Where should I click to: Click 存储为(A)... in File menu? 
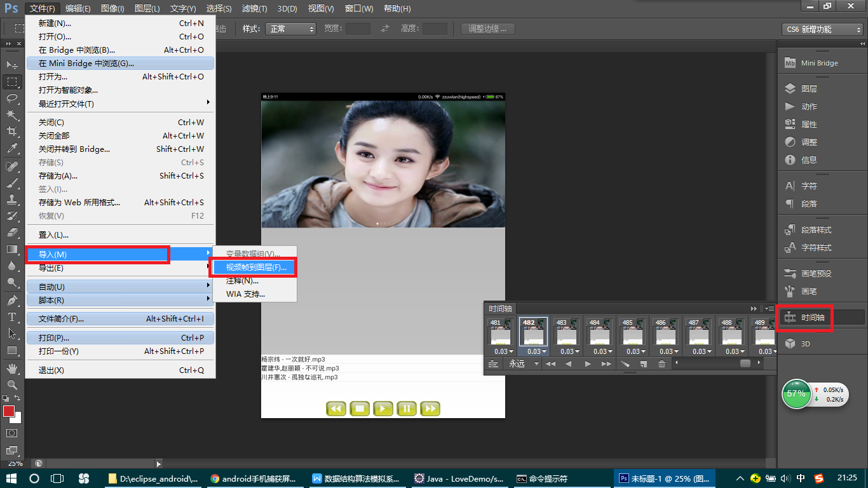120,175
